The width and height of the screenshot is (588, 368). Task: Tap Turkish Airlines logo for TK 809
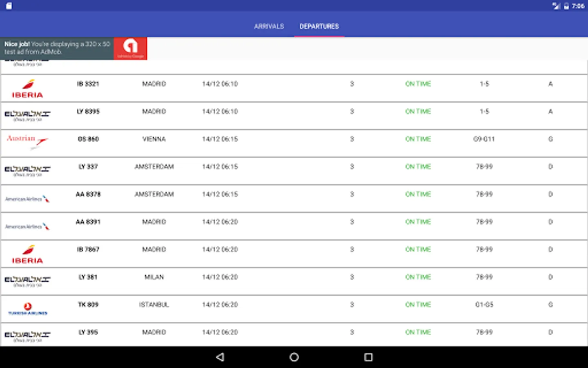27,309
